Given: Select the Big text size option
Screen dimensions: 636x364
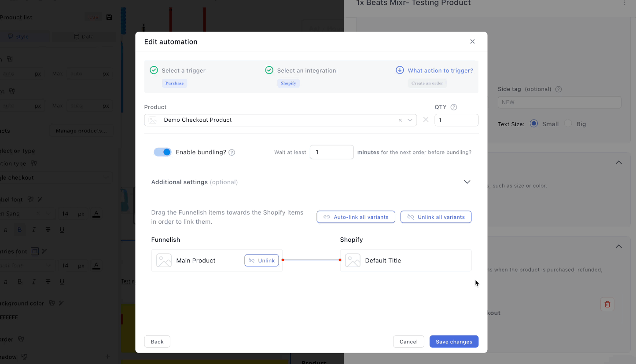Looking at the screenshot, I should [568, 124].
